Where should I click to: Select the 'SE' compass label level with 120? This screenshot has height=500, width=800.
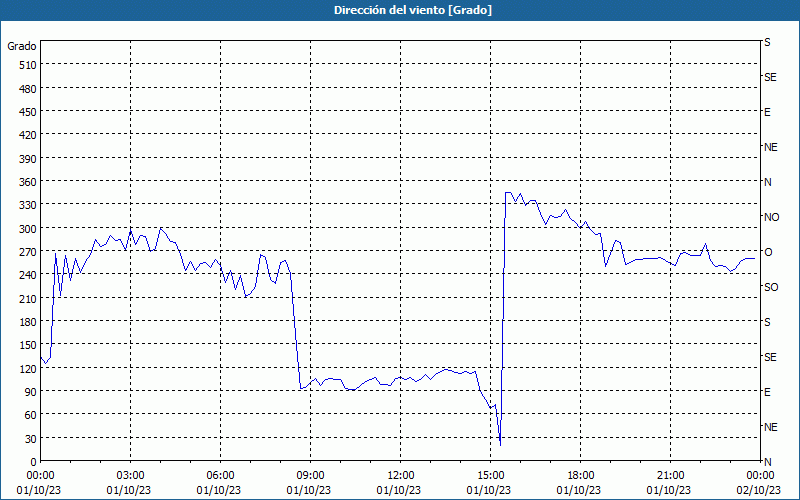[770, 357]
